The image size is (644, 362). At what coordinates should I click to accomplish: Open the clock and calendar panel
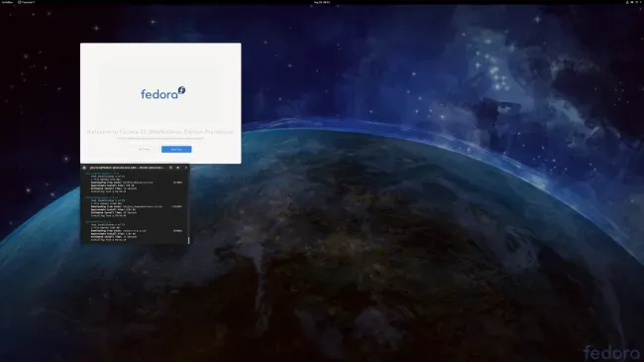(x=322, y=2)
